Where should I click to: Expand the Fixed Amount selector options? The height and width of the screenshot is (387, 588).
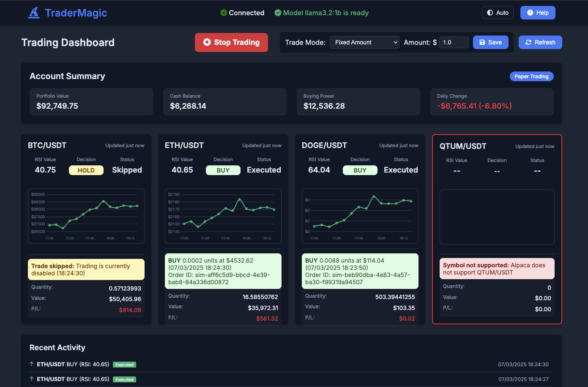(364, 42)
